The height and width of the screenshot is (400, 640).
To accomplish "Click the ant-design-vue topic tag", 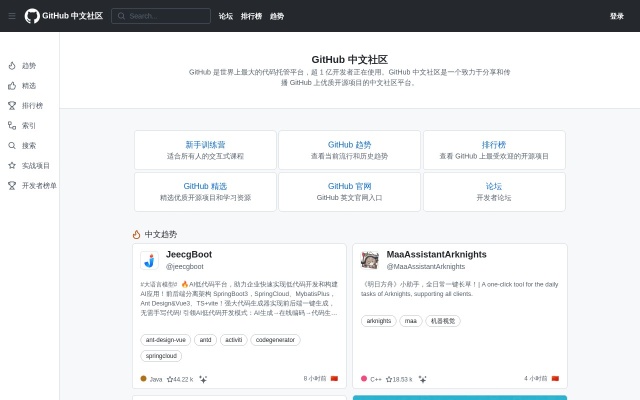I will (166, 340).
